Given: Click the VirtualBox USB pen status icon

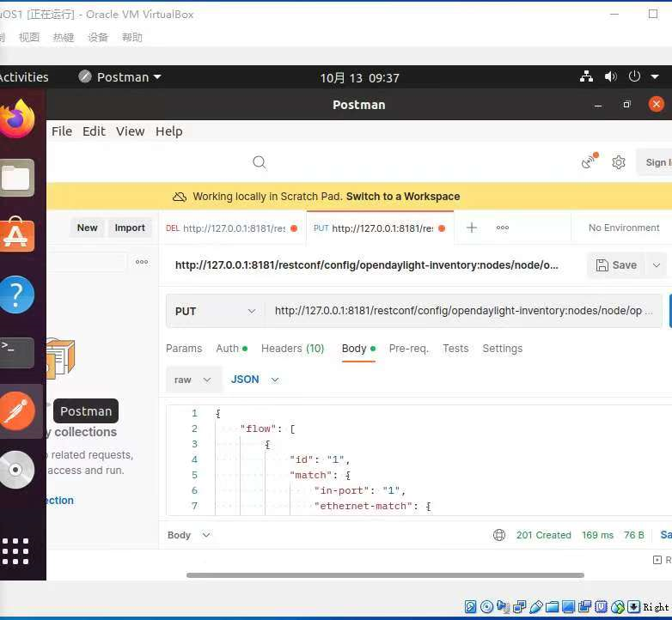Looking at the screenshot, I should point(535,606).
